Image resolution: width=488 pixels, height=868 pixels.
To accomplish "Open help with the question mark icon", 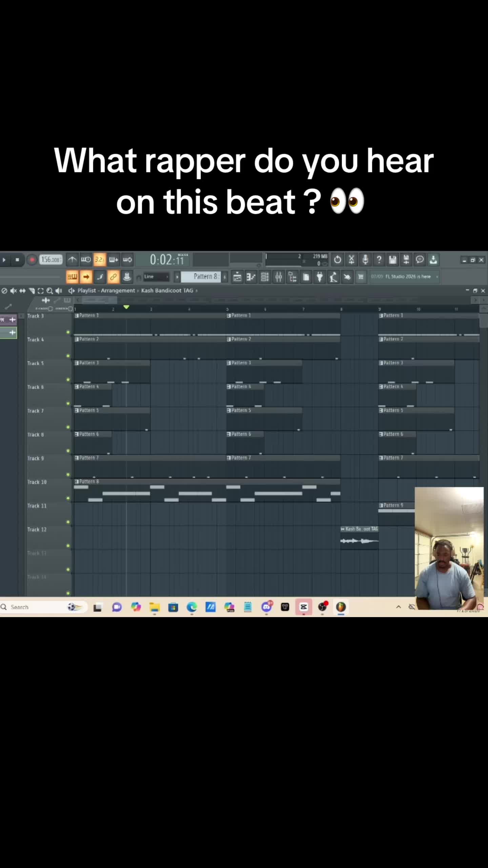I will tap(379, 260).
